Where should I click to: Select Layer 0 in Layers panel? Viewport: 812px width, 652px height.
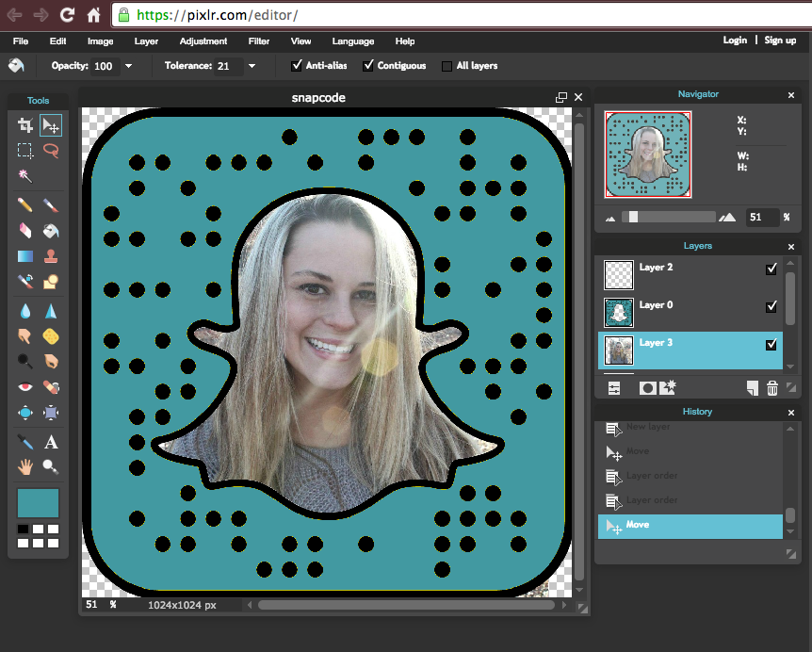(x=690, y=313)
